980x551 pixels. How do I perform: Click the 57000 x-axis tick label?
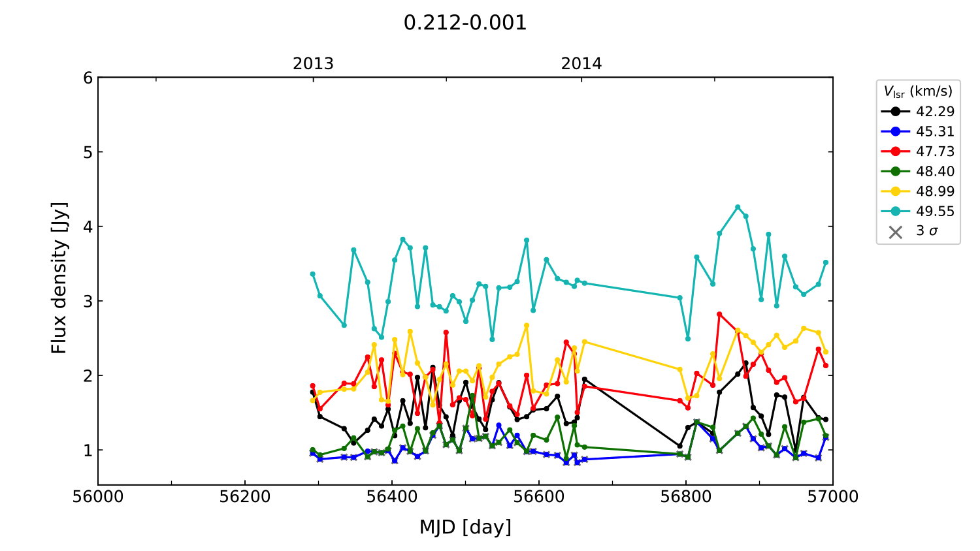(x=832, y=497)
